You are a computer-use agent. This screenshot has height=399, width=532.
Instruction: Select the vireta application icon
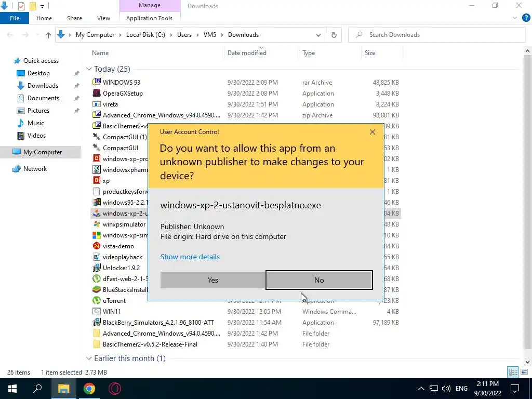[x=97, y=104]
